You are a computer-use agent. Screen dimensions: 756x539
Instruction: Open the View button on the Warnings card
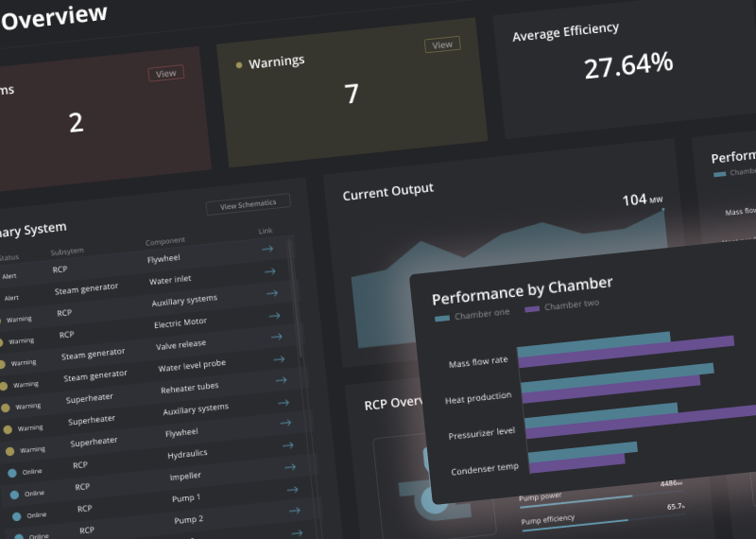click(442, 44)
